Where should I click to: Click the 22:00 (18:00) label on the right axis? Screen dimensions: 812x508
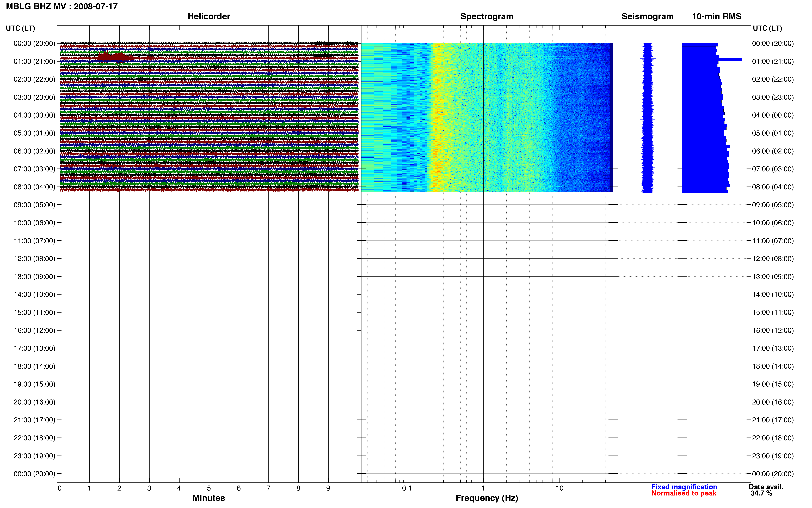tap(773, 438)
